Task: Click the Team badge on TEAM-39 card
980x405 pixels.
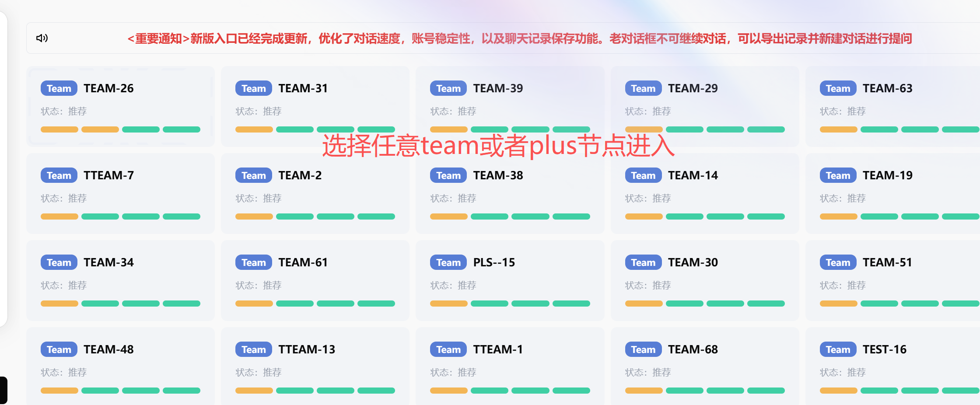Action: pyautogui.click(x=448, y=88)
